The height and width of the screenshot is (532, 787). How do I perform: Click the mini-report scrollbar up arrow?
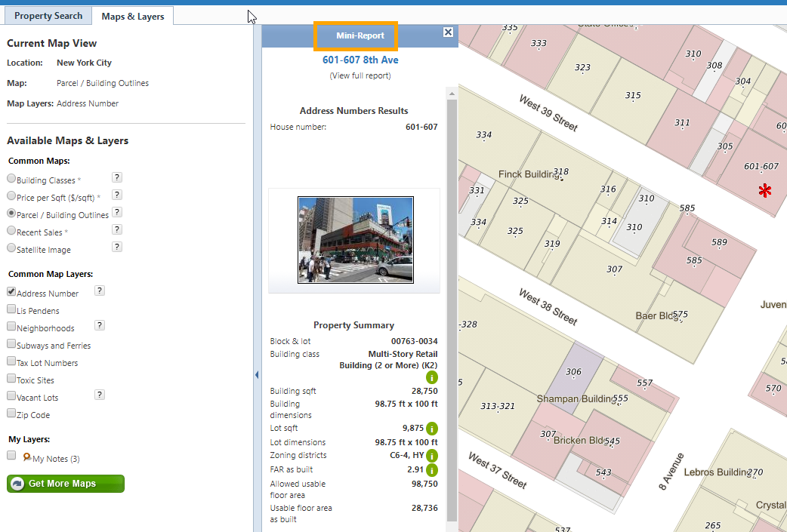click(452, 94)
